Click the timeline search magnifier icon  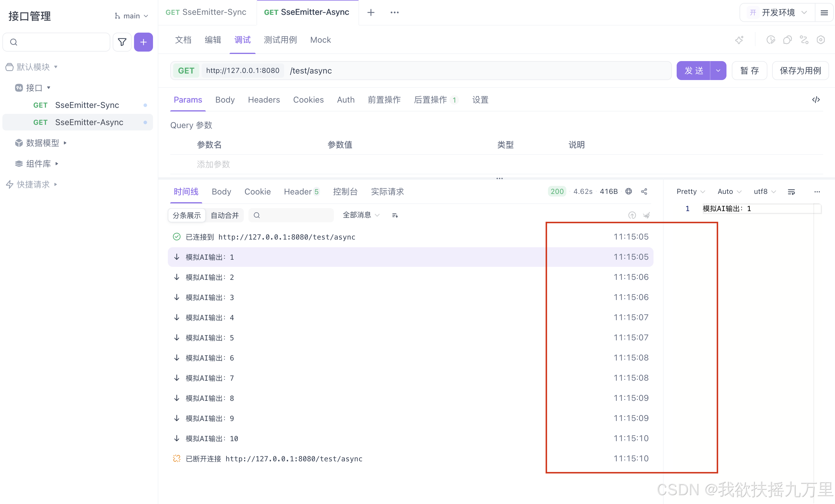(x=256, y=215)
